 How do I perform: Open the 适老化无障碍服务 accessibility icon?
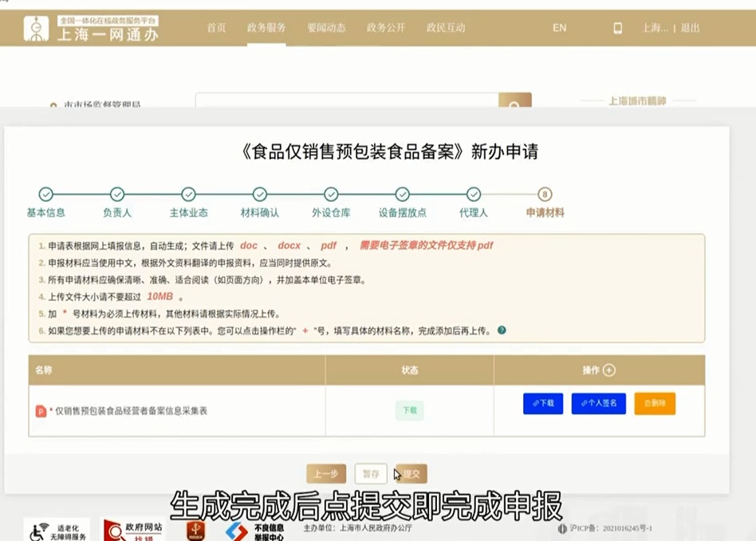coord(56,529)
